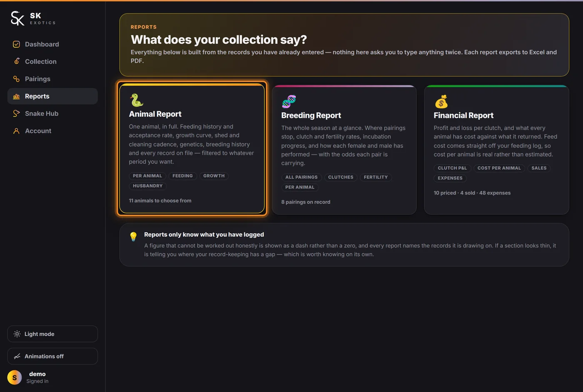Click the lightbulb tip icon

[133, 236]
